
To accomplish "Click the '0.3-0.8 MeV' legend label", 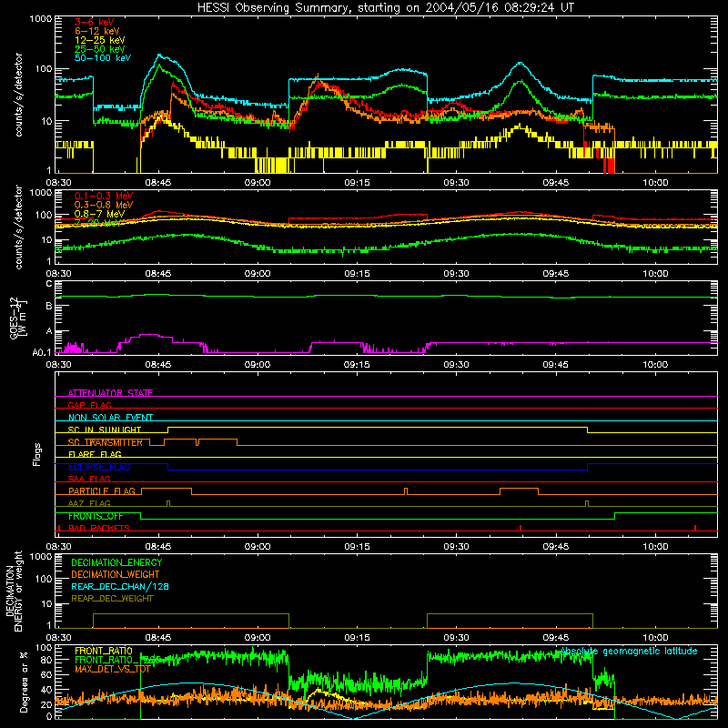I will coord(104,205).
